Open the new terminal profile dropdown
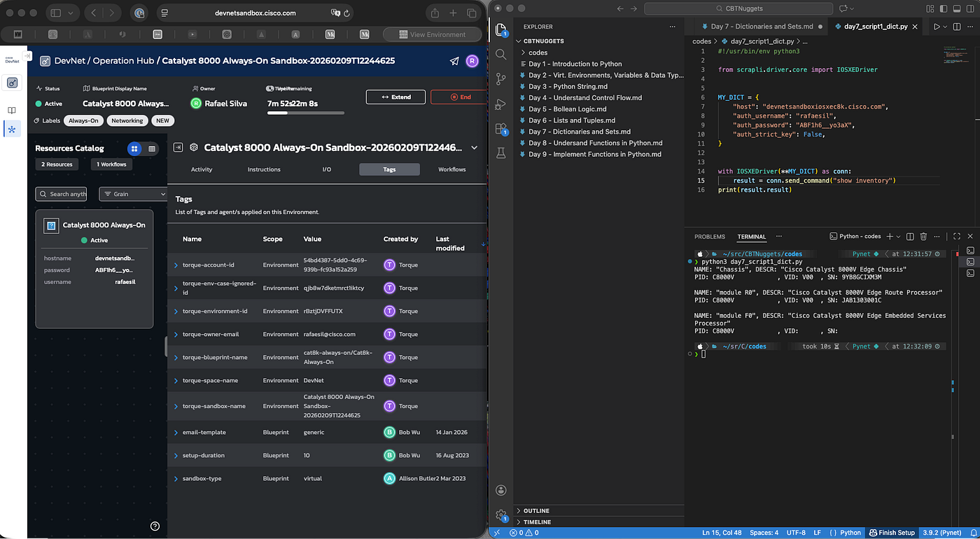 (899, 237)
